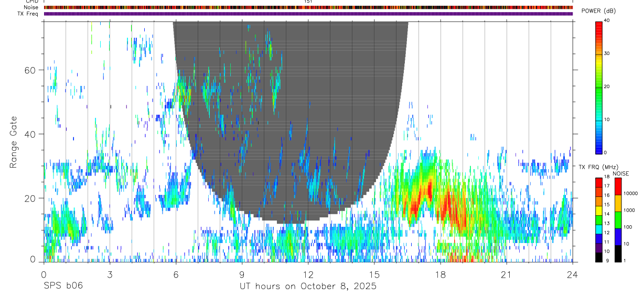
Task: Click the 'TX FRQ (MHz)' legend title
Action: tap(599, 167)
